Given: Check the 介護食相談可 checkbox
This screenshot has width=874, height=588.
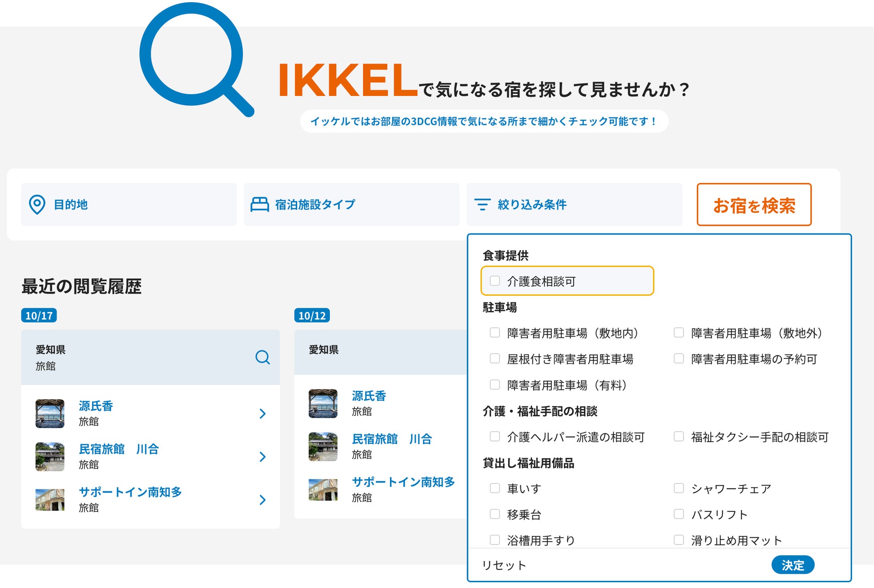Looking at the screenshot, I should pos(495,281).
